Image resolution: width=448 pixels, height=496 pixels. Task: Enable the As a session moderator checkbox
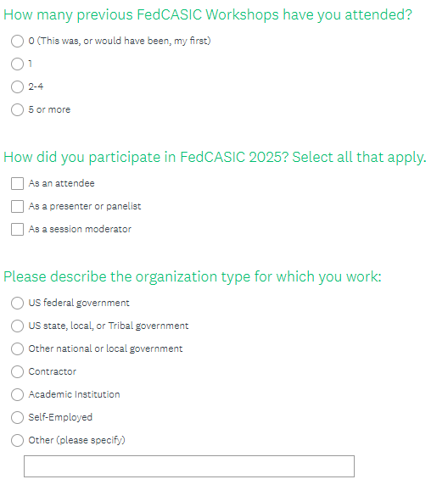pos(18,229)
